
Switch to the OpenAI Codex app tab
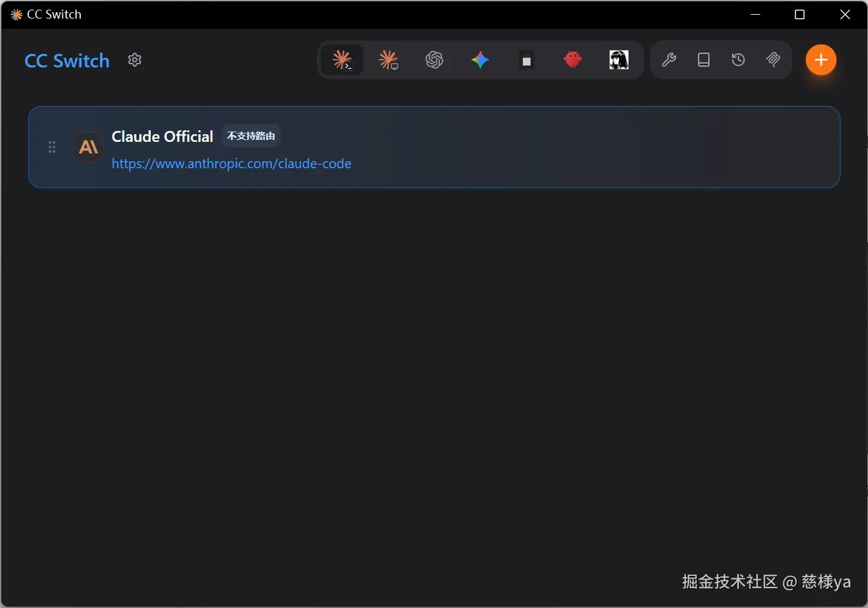pyautogui.click(x=434, y=60)
